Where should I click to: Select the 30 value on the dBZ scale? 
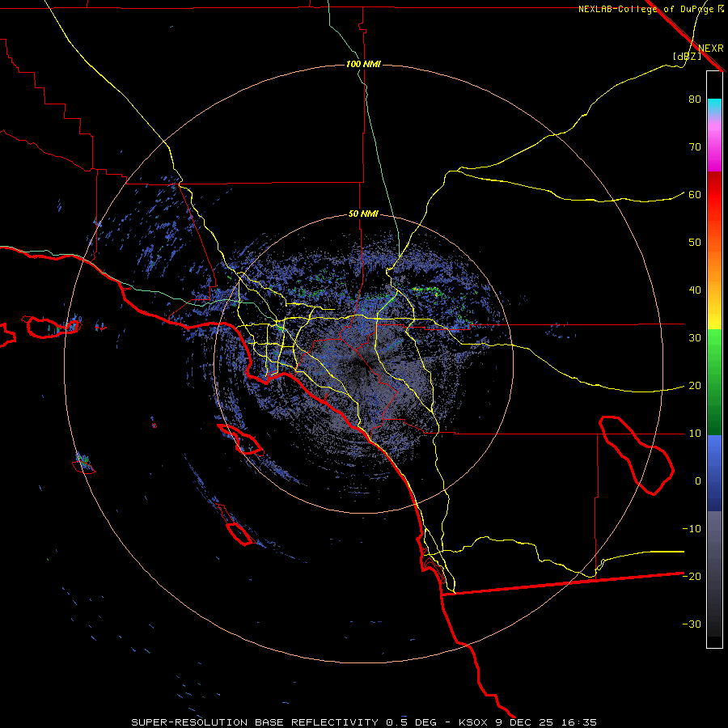coord(695,338)
